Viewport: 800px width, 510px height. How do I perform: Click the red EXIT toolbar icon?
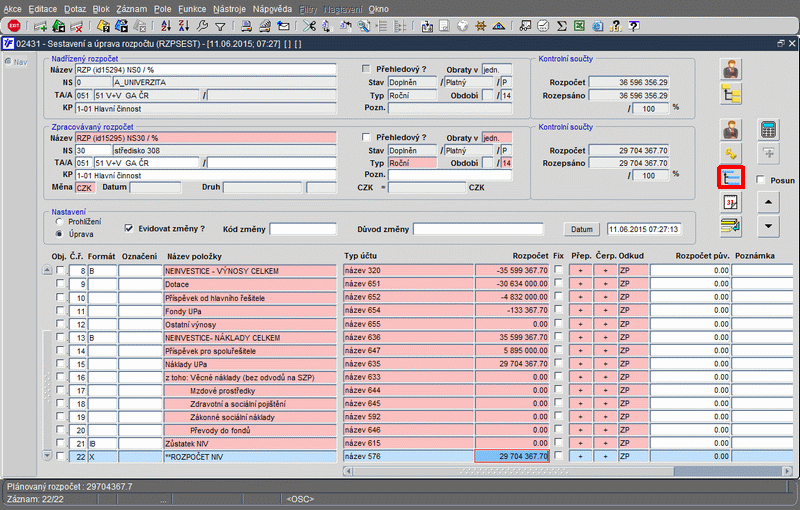click(x=14, y=25)
